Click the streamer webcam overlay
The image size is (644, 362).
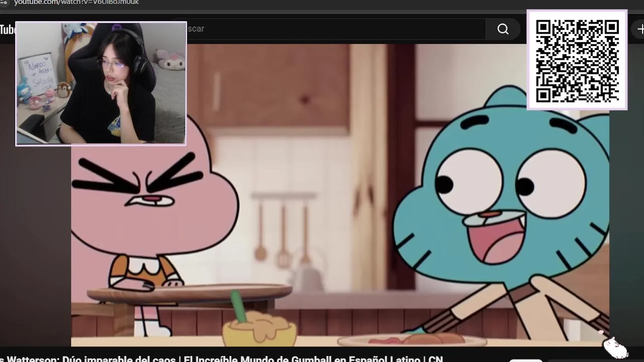pos(101,83)
